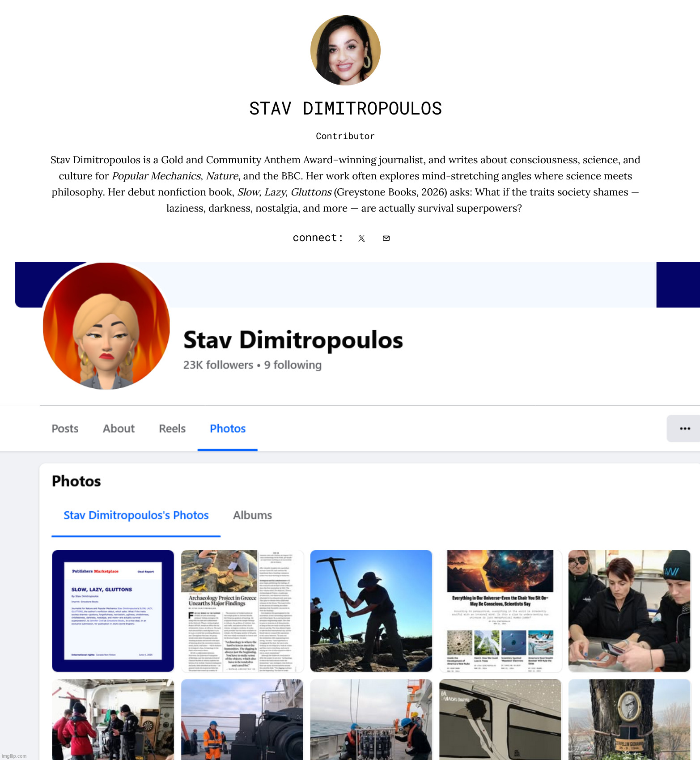Click the book title Slow, Lazy, Gluttons in bio
Screen dimensions: 700x760
click(x=284, y=192)
